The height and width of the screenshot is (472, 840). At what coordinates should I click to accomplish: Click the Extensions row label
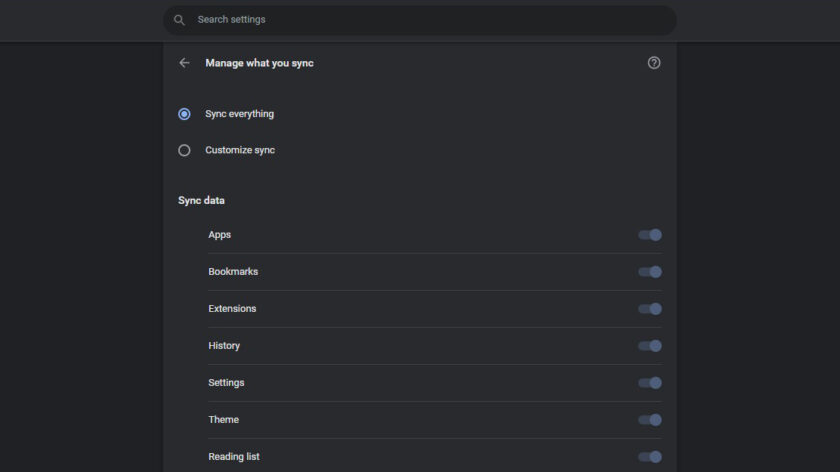click(x=232, y=309)
